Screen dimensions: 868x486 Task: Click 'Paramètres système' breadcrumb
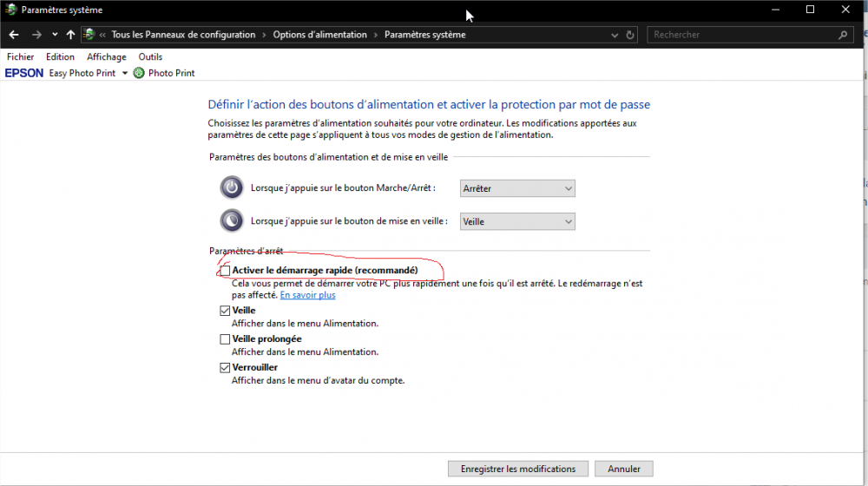(x=424, y=35)
